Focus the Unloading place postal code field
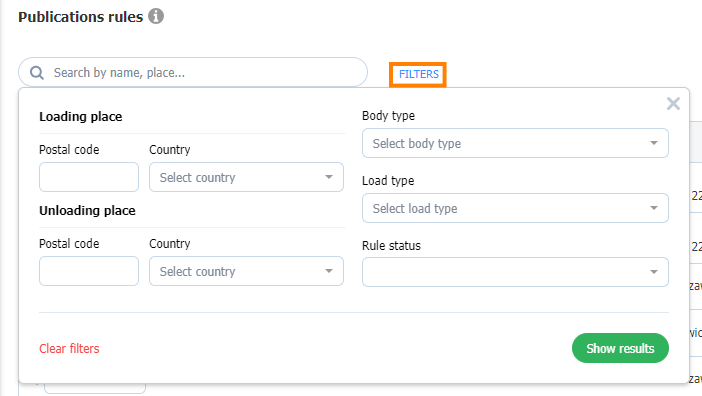Viewport: 702px width, 396px height. tap(89, 271)
